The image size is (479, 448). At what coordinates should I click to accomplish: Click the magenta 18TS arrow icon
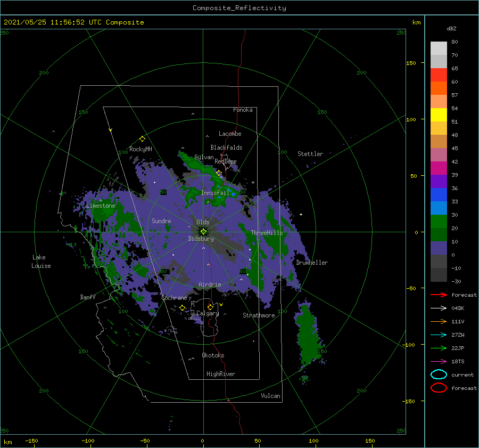(x=439, y=362)
